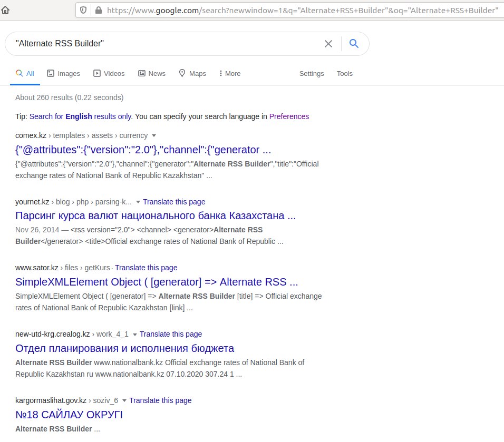Image resolution: width=504 pixels, height=442 pixels.
Task: Open the tracking protection shield icon
Action: point(83,11)
